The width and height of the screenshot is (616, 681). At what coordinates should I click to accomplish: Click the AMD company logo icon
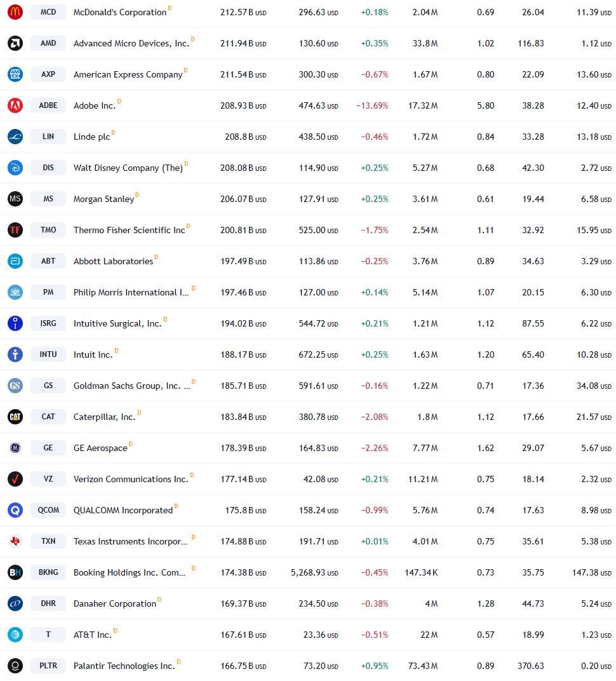coord(15,43)
